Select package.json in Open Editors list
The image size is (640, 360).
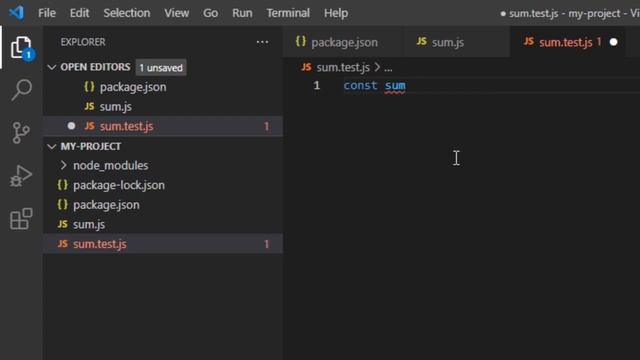(x=163, y=87)
